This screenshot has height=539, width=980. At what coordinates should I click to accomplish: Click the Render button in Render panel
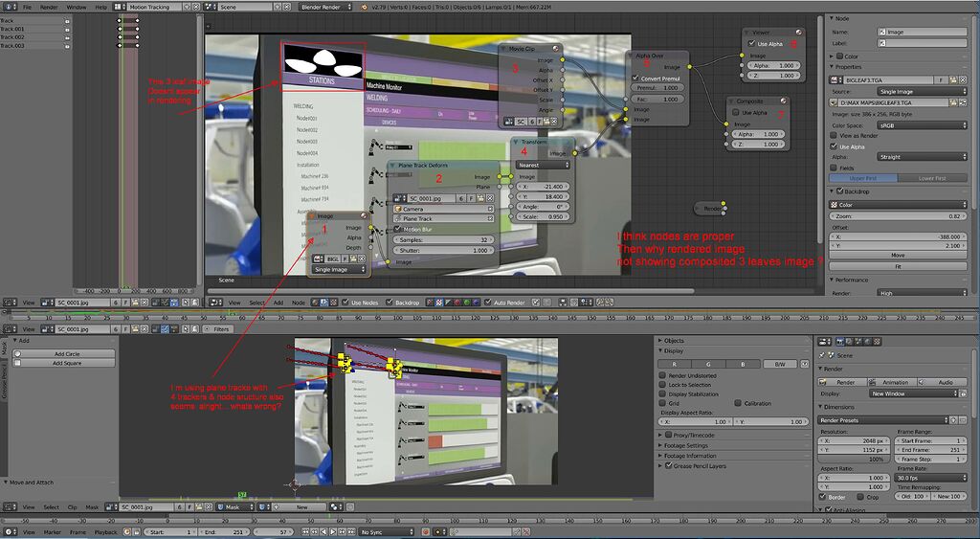(842, 382)
